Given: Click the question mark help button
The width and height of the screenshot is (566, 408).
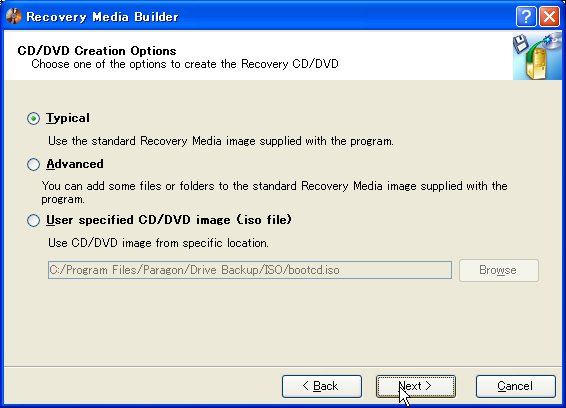Looking at the screenshot, I should 526,17.
